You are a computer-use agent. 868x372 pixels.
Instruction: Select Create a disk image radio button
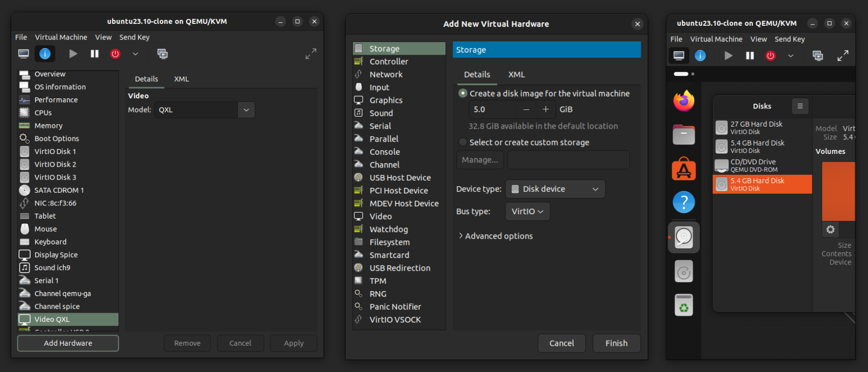(x=463, y=93)
